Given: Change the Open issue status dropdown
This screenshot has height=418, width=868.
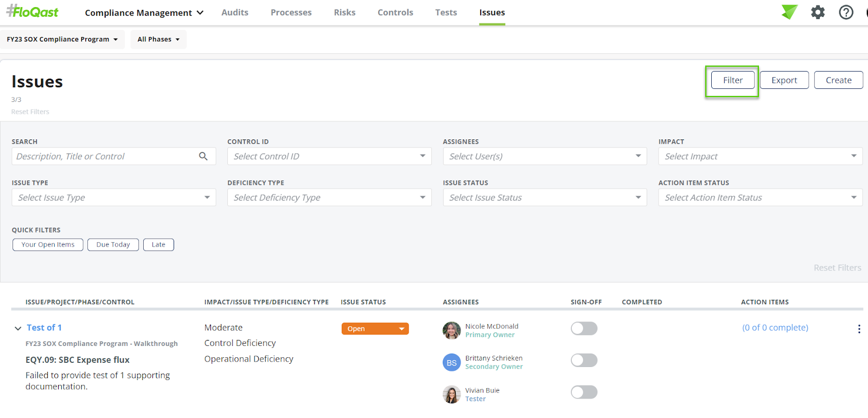Looking at the screenshot, I should tap(375, 329).
